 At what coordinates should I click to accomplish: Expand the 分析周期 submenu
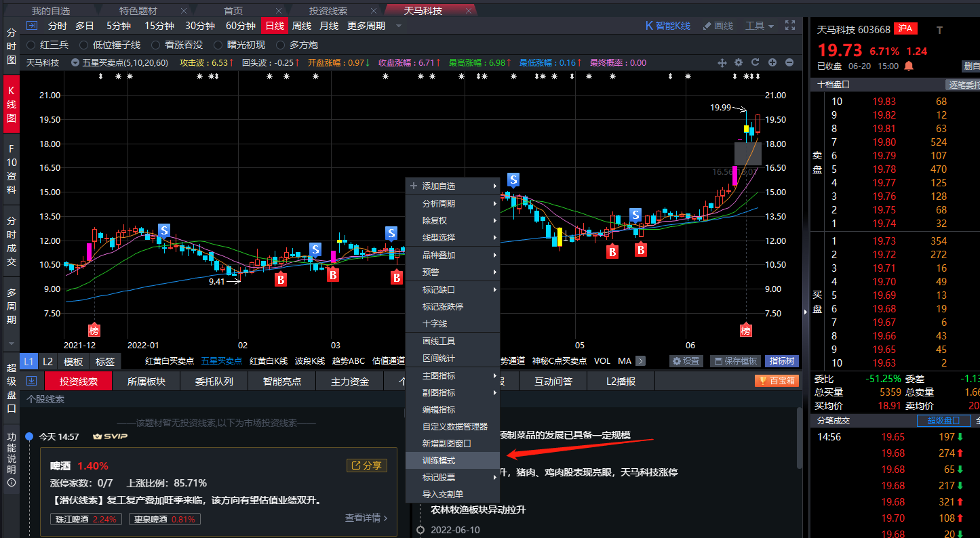coord(452,203)
